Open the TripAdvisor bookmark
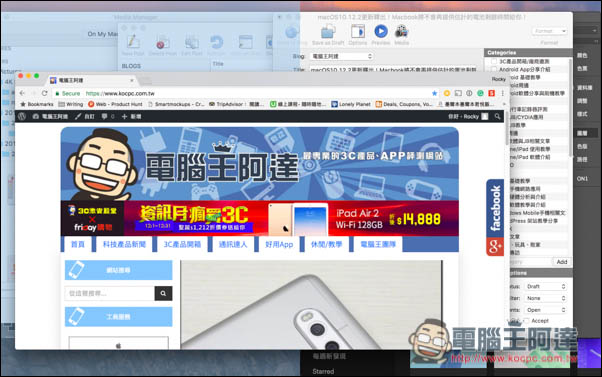Image resolution: width=602 pixels, height=377 pixels. (x=236, y=104)
